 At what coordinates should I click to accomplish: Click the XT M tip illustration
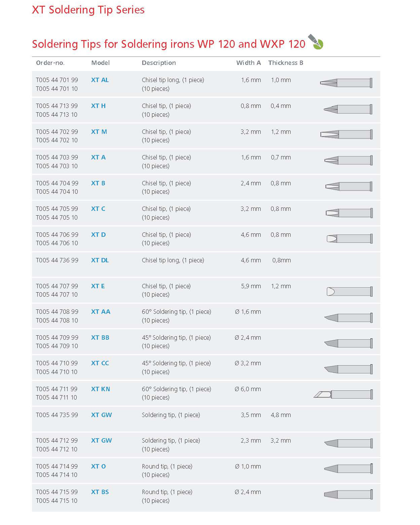tap(346, 135)
